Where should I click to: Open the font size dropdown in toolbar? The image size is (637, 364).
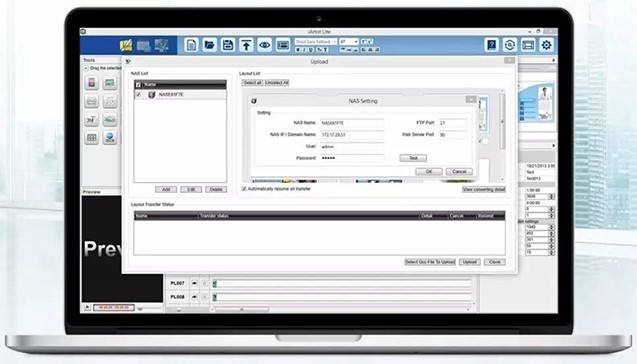[349, 41]
